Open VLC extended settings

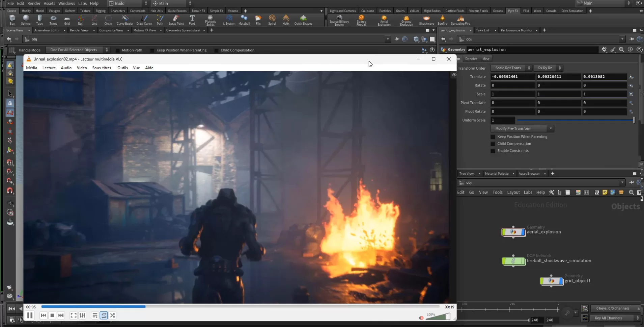tap(82, 315)
